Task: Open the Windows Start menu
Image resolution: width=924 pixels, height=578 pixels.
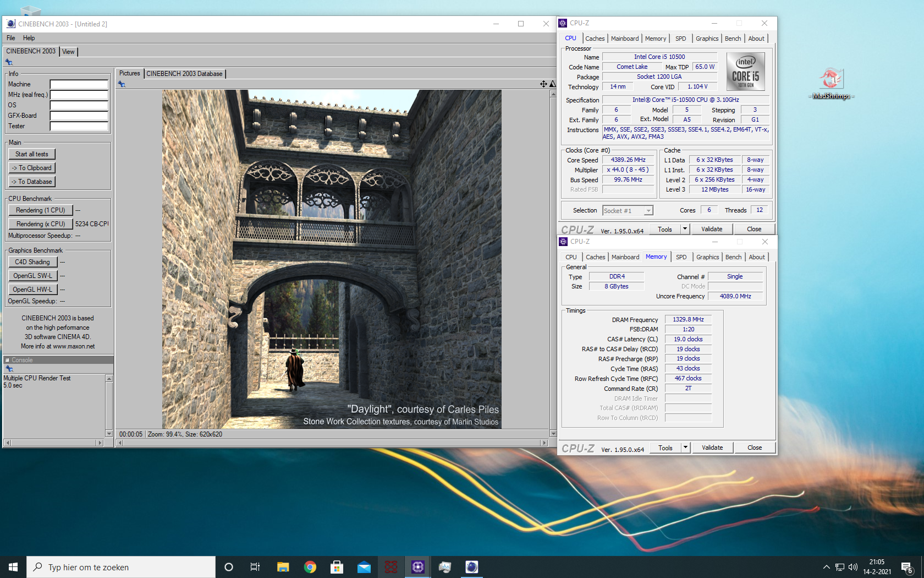Action: coord(13,567)
